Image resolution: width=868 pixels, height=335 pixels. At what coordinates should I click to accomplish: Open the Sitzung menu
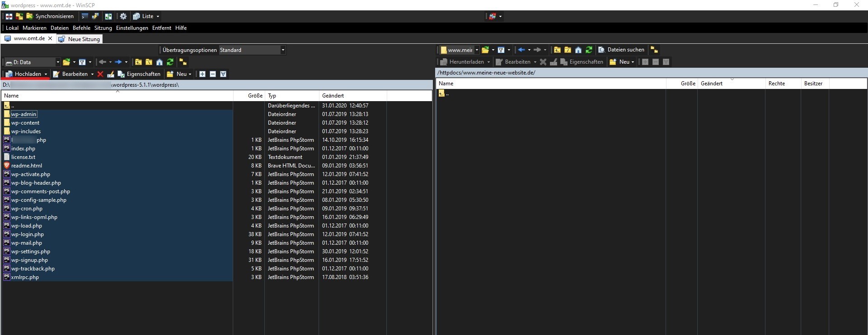(103, 28)
